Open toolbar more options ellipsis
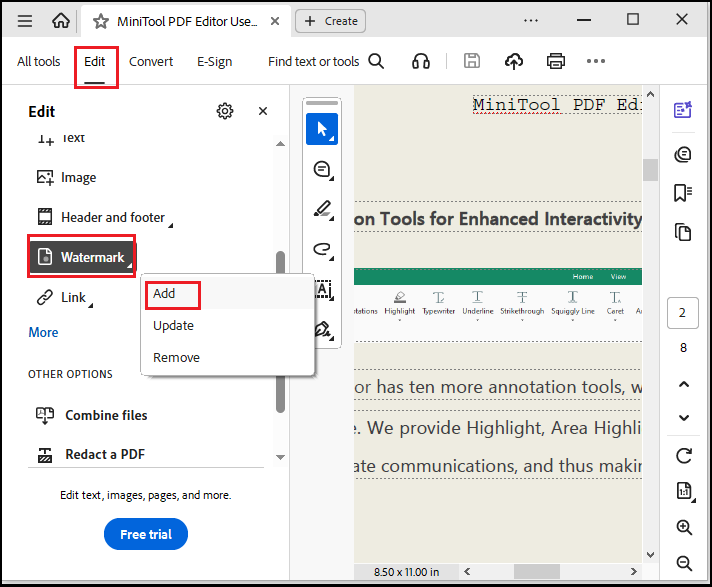712x587 pixels. [x=596, y=61]
